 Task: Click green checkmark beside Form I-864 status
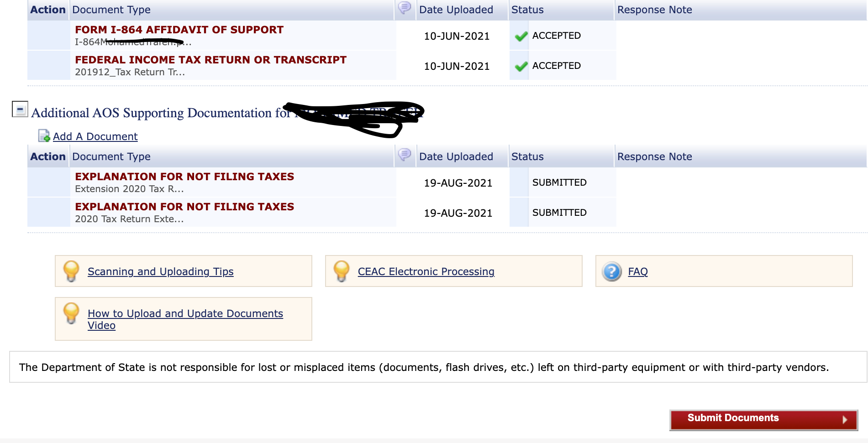click(521, 36)
